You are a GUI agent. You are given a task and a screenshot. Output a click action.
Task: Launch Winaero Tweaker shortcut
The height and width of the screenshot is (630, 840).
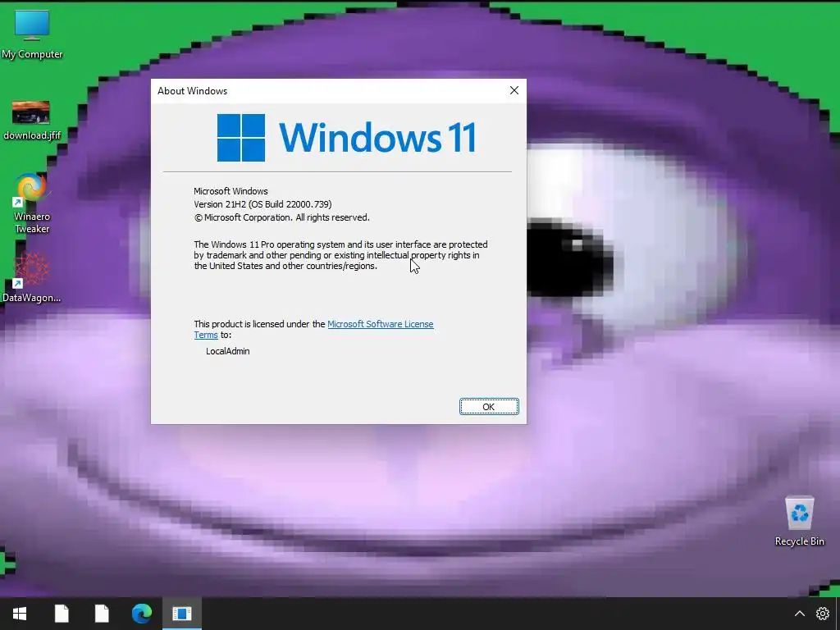(32, 203)
